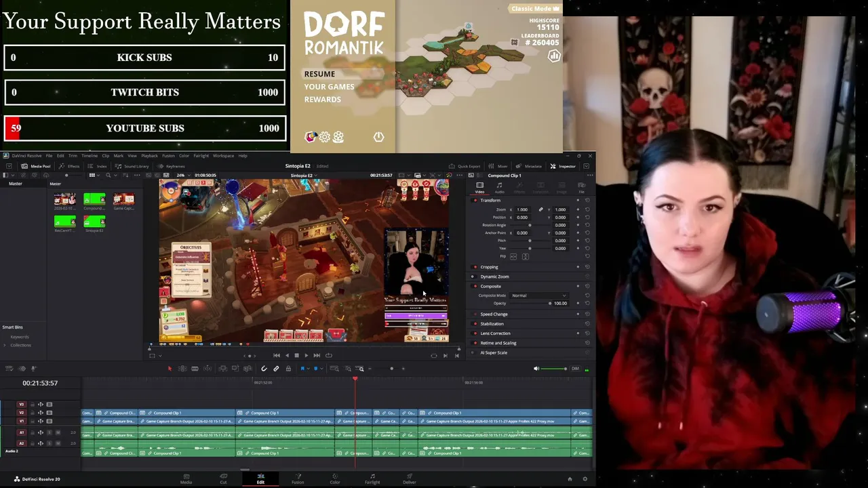Screen dimensions: 868x488
Task: Enable the Dynamic Zoom switch
Action: pos(475,277)
